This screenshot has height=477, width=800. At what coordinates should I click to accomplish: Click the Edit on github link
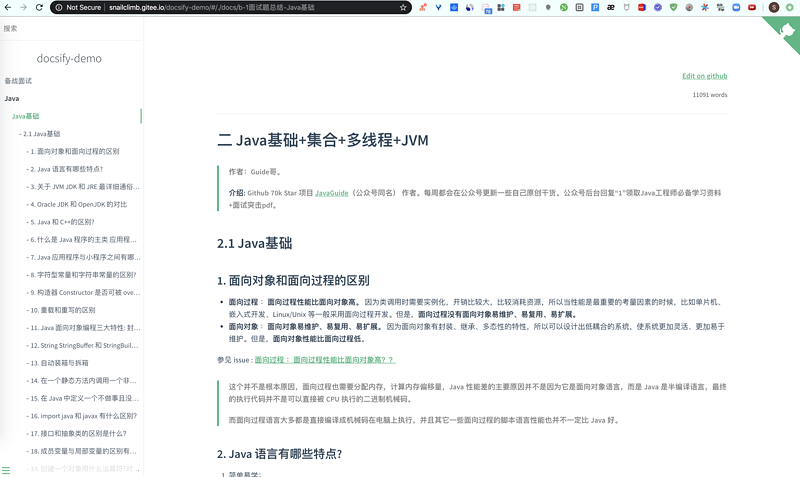[705, 76]
